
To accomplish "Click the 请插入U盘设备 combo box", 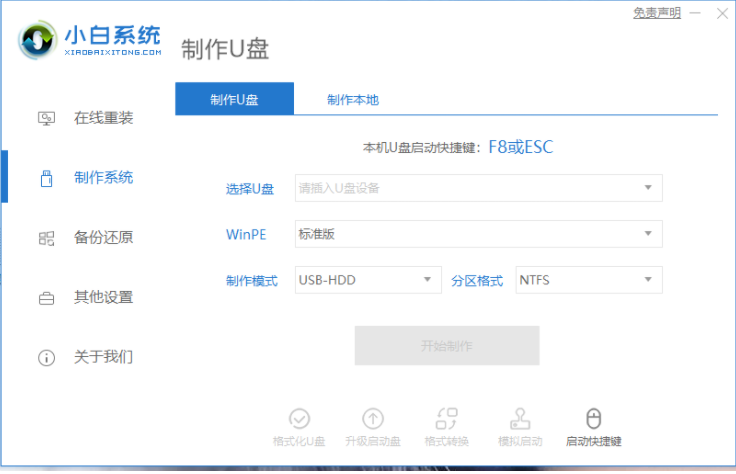I will (478, 188).
